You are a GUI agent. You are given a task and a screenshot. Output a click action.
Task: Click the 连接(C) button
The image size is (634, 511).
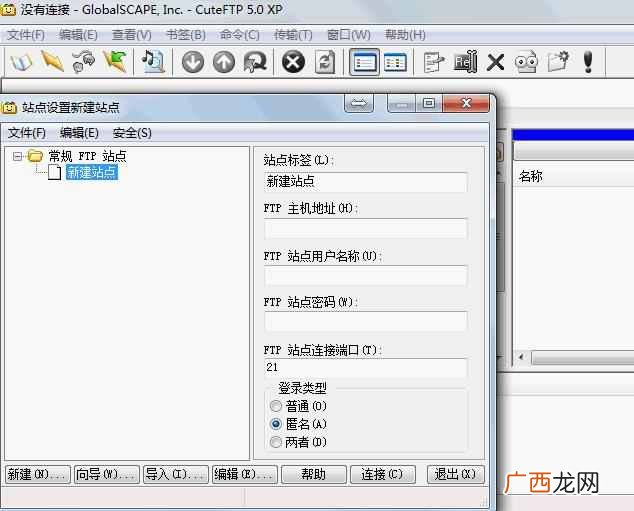[383, 474]
